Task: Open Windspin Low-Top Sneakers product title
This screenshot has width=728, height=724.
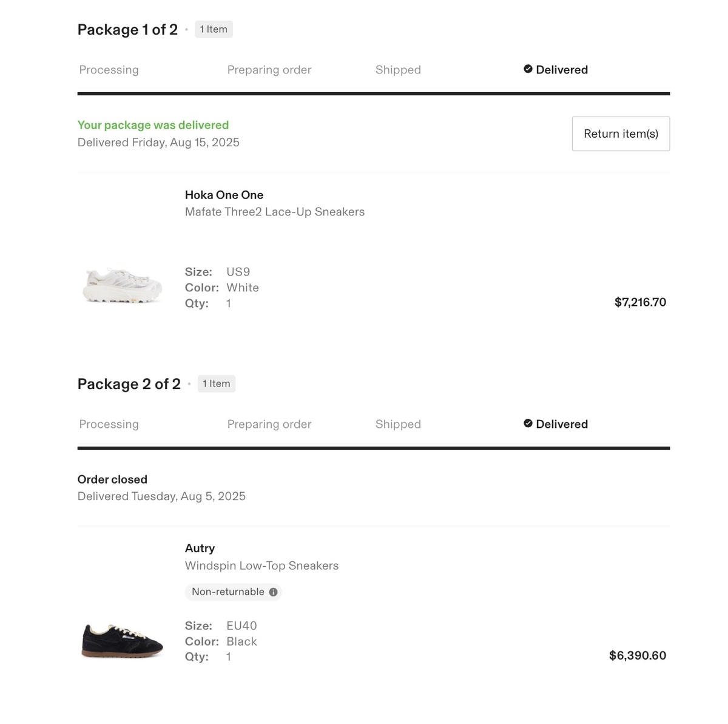Action: 261,566
